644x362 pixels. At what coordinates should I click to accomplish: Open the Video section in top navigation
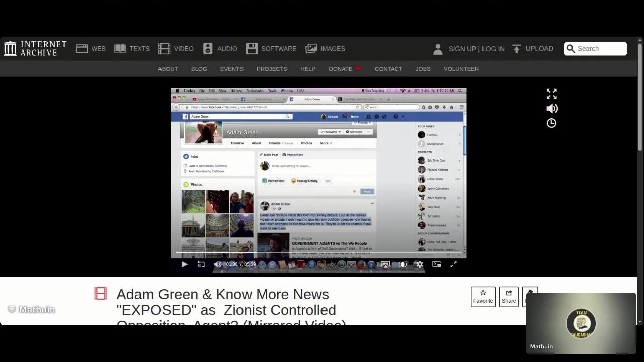[176, 49]
